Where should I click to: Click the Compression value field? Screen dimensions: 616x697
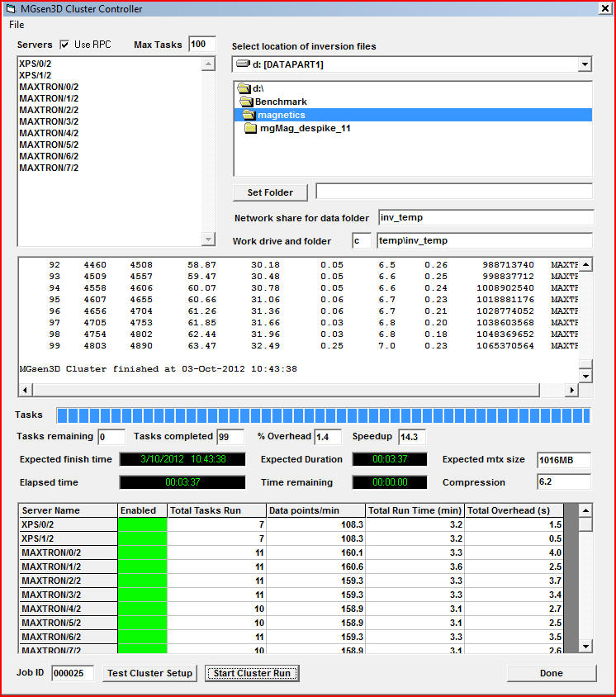click(564, 481)
